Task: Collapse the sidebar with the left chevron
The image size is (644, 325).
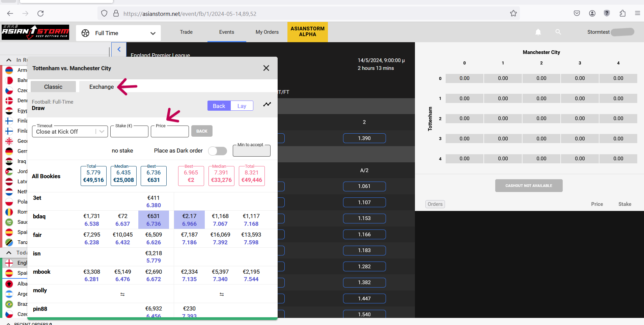Action: [119, 49]
